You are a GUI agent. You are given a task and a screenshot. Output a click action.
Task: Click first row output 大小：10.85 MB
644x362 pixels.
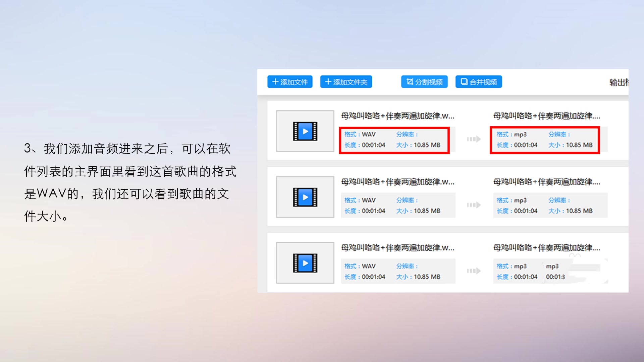tap(571, 145)
